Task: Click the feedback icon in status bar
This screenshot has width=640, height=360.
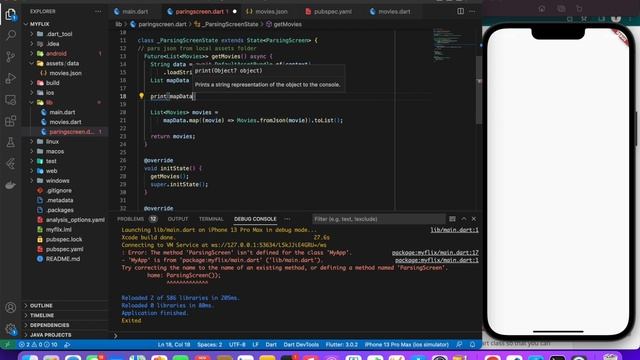Action: 459,344
